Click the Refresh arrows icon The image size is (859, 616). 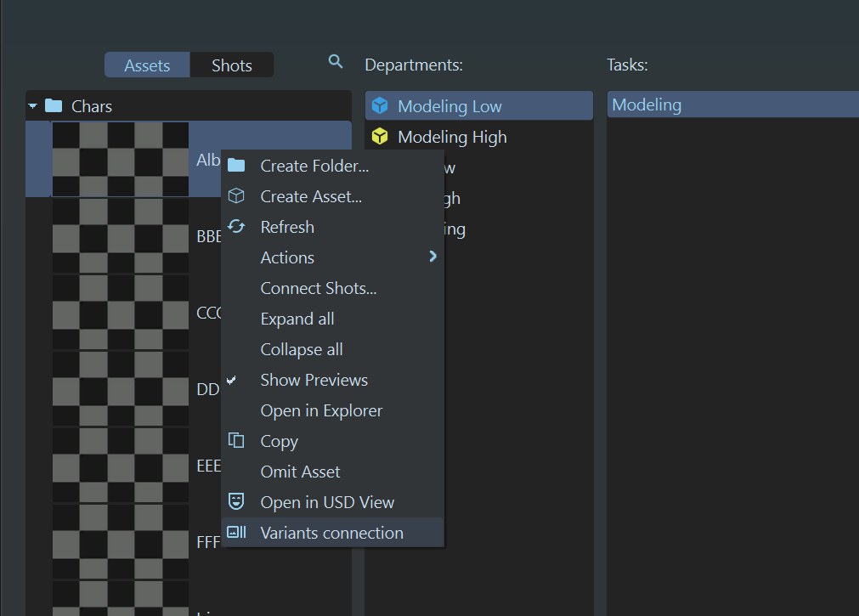236,227
